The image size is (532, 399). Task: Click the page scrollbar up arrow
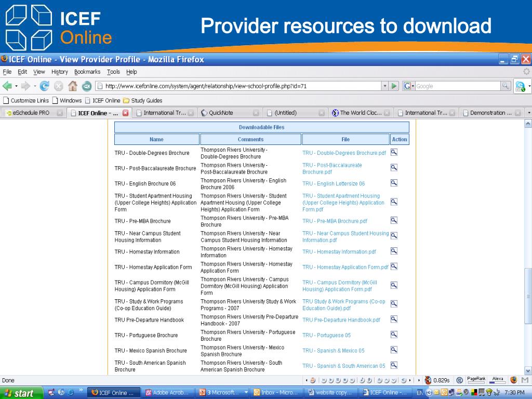pos(528,124)
